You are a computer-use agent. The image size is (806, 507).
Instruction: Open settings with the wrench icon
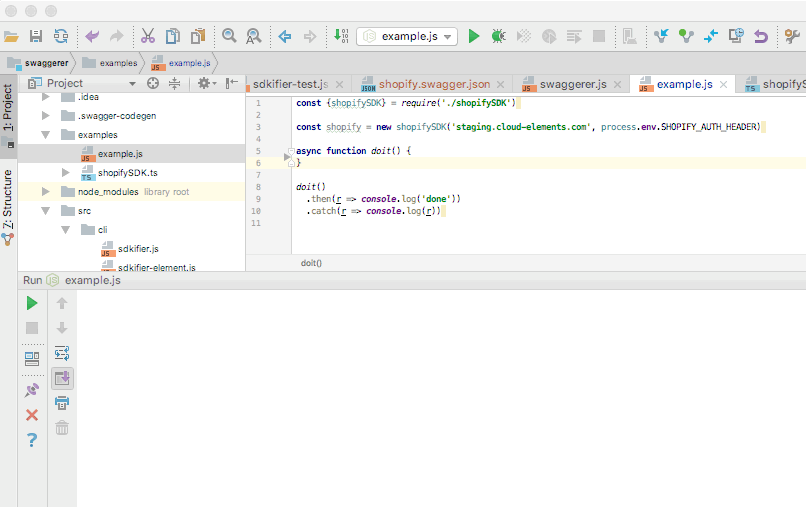tap(793, 36)
